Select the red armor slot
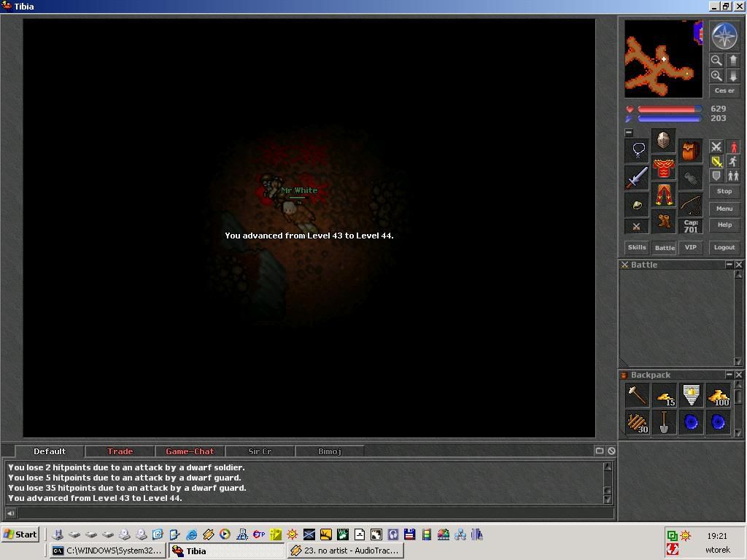This screenshot has height=560, width=747. (664, 168)
